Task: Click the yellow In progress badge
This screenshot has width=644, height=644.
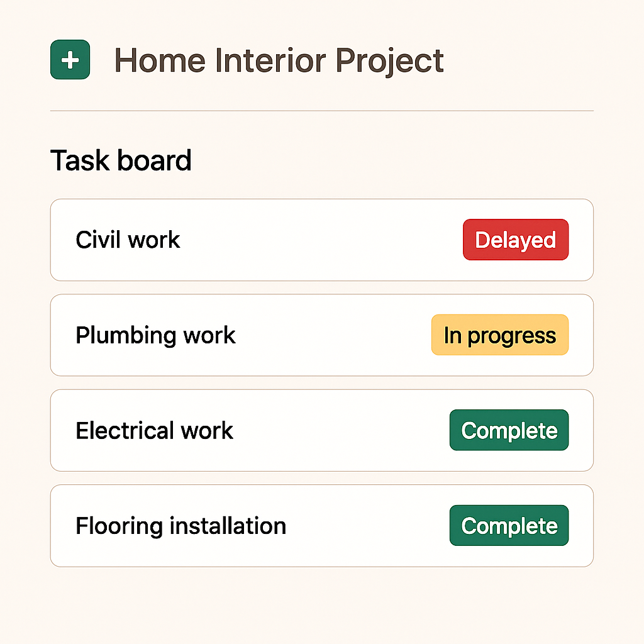Action: coord(500,335)
